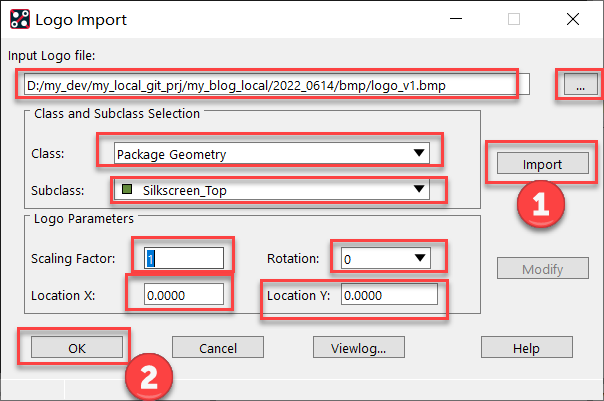Click the green Silkscreen_Top color swatch
Screen dimensions: 604x401
126,190
